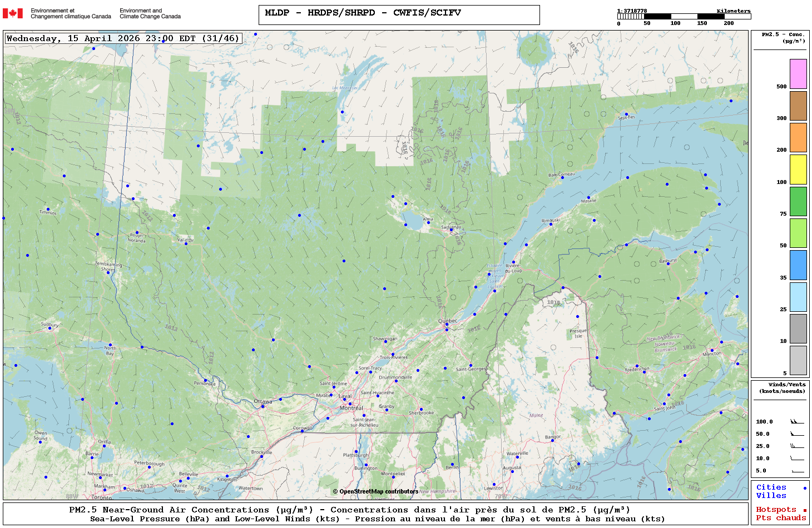Click the 5.0 knot wind barb symbol
Screen dimensions: 812x528
coord(797,471)
